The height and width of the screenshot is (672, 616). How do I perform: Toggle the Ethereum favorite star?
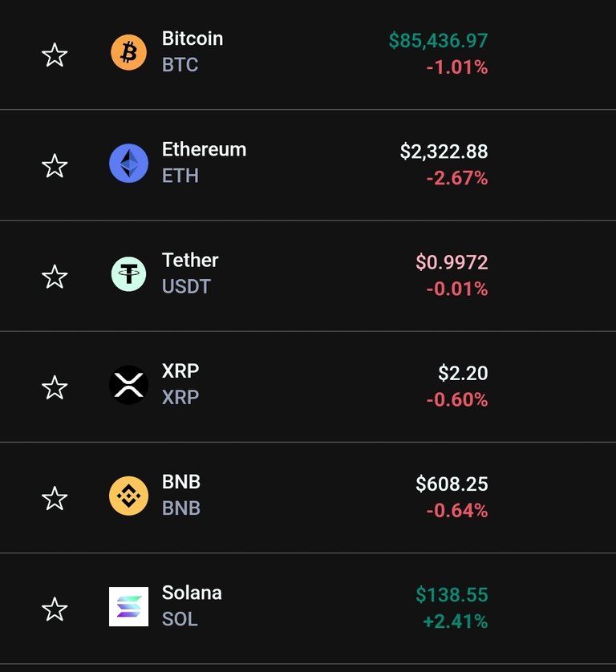[x=55, y=166]
